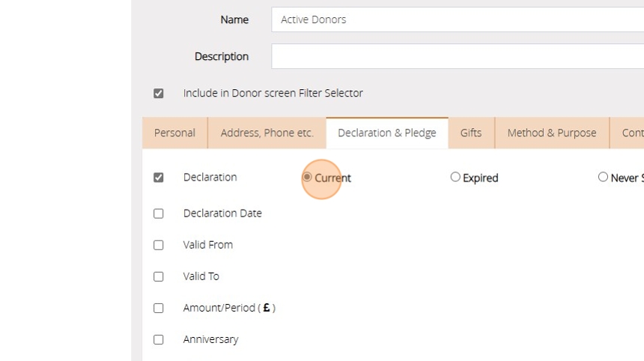The height and width of the screenshot is (361, 644).
Task: Click the Name field label
Action: 234,19
